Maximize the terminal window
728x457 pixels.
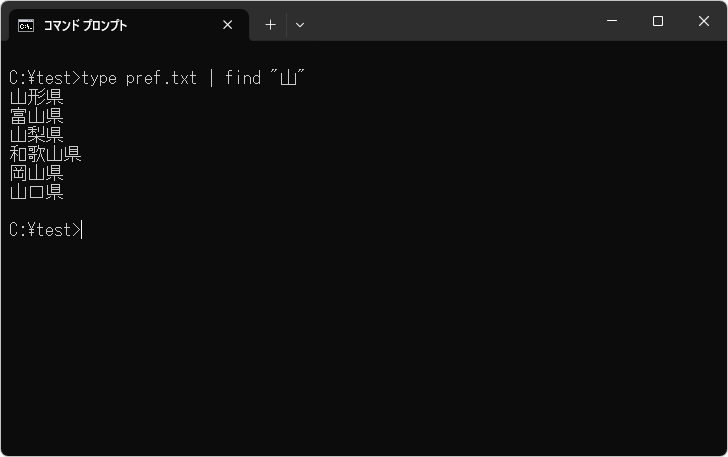[658, 21]
